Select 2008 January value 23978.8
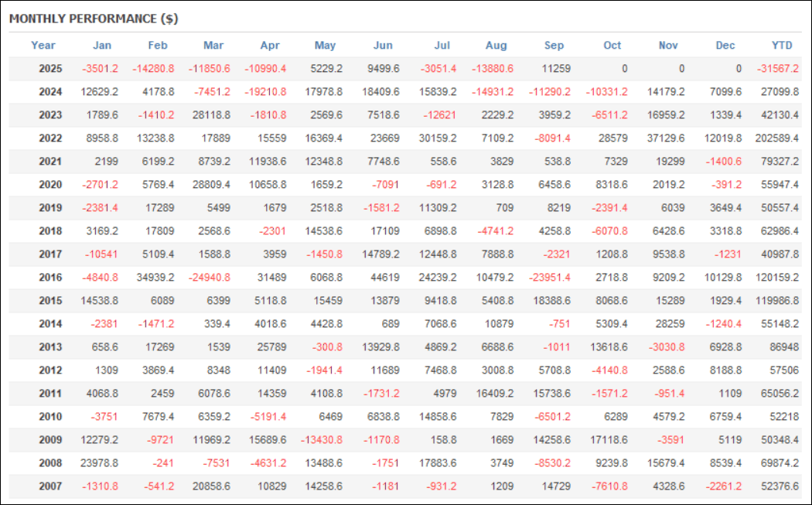The image size is (812, 505). tap(100, 462)
